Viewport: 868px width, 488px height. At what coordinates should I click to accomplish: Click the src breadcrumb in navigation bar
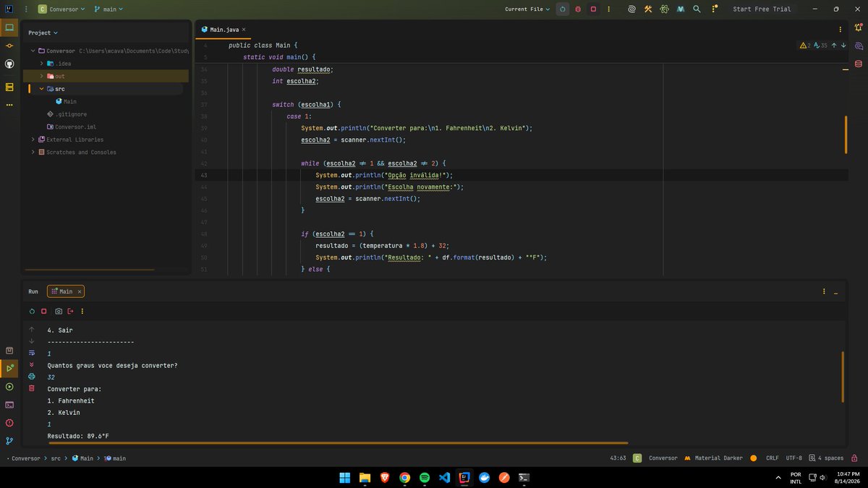tap(56, 458)
